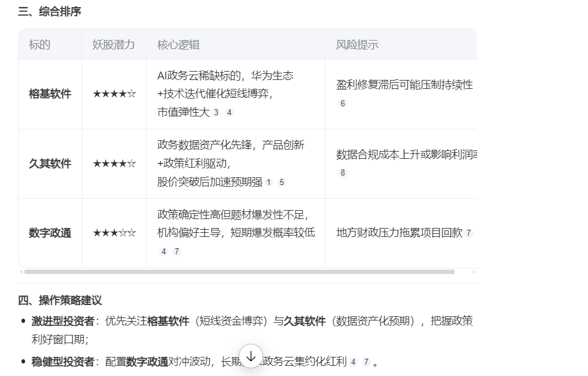Click the scroll-to-bottom down arrow button
588x376 pixels.
coord(251,356)
